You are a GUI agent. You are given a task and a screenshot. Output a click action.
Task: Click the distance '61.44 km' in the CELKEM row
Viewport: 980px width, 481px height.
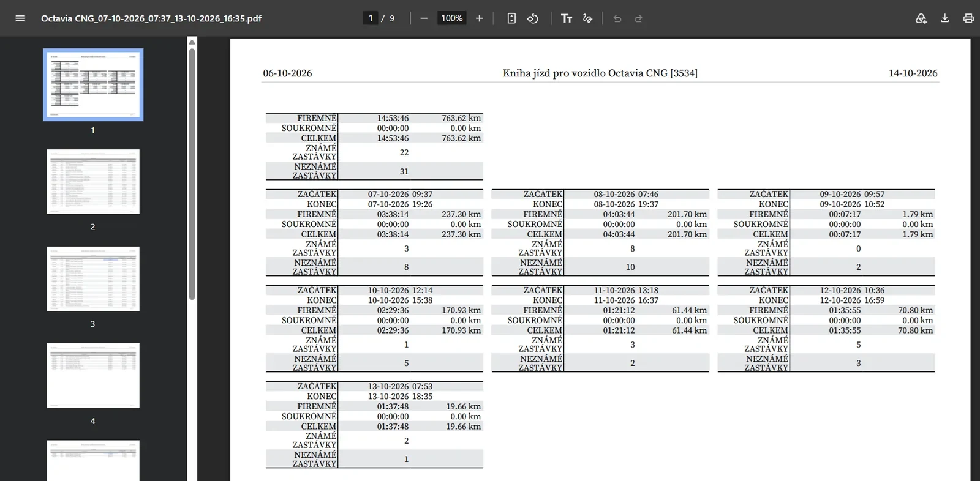coord(690,330)
